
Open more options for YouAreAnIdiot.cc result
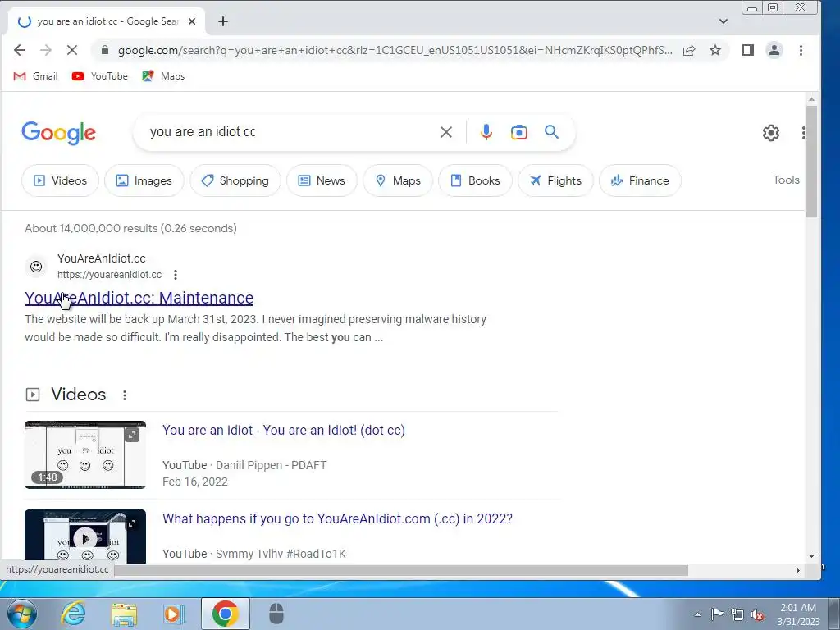176,275
